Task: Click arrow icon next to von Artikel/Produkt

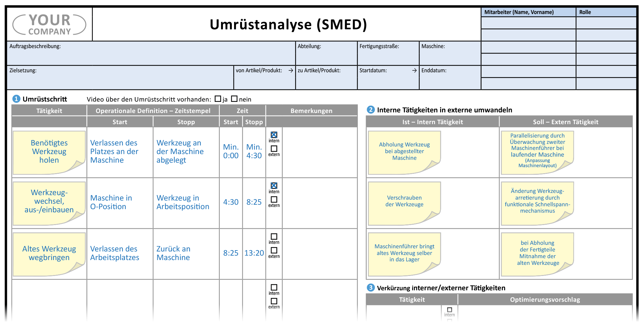Action: (x=291, y=70)
